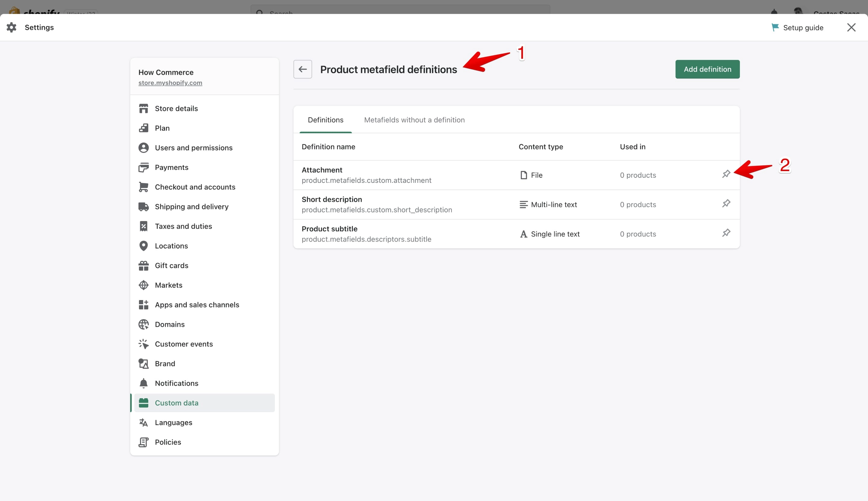Close the Settings panel

point(851,27)
